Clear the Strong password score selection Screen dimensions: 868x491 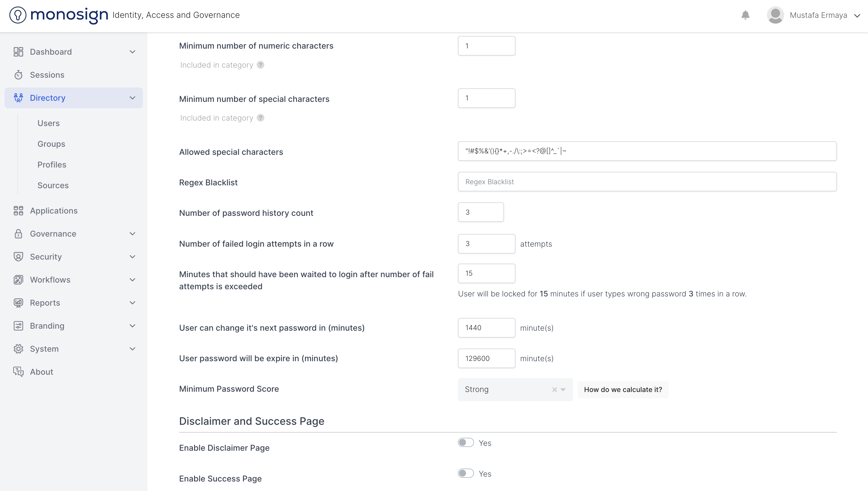[x=554, y=389]
